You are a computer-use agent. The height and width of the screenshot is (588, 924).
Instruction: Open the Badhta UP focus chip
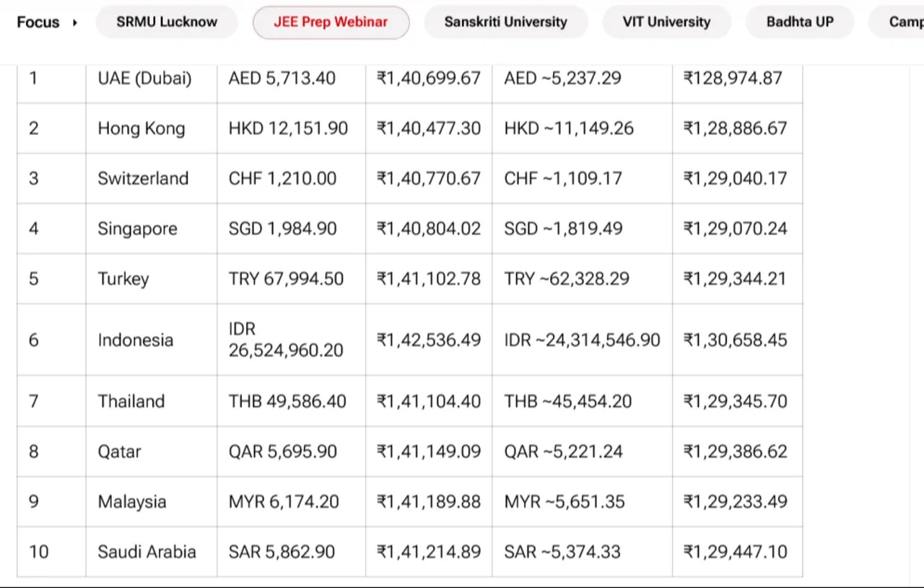tap(800, 22)
